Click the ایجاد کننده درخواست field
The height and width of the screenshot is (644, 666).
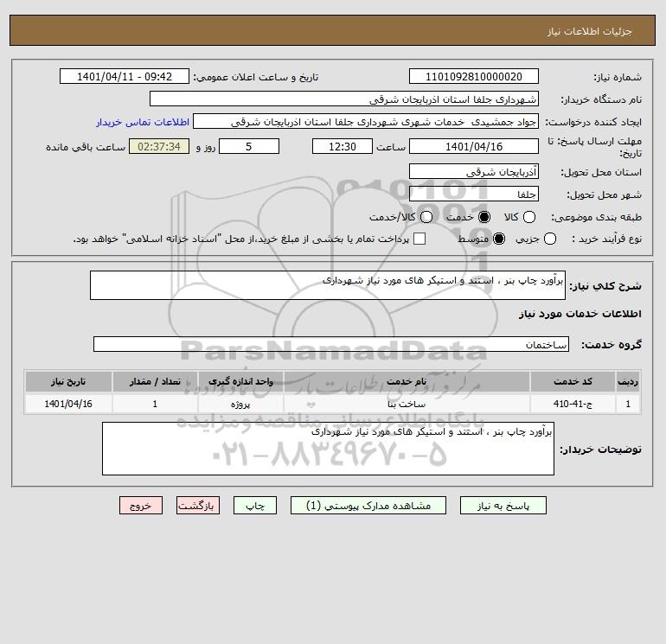[366, 121]
